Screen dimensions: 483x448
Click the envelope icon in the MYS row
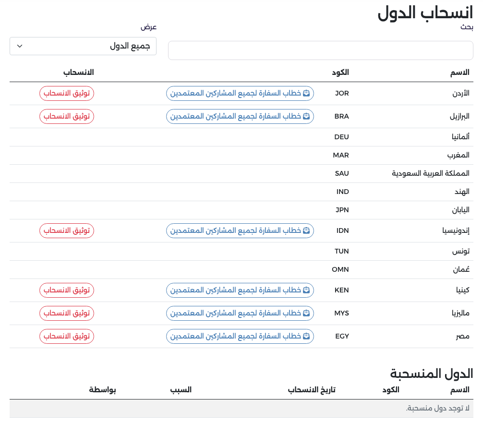point(306,313)
